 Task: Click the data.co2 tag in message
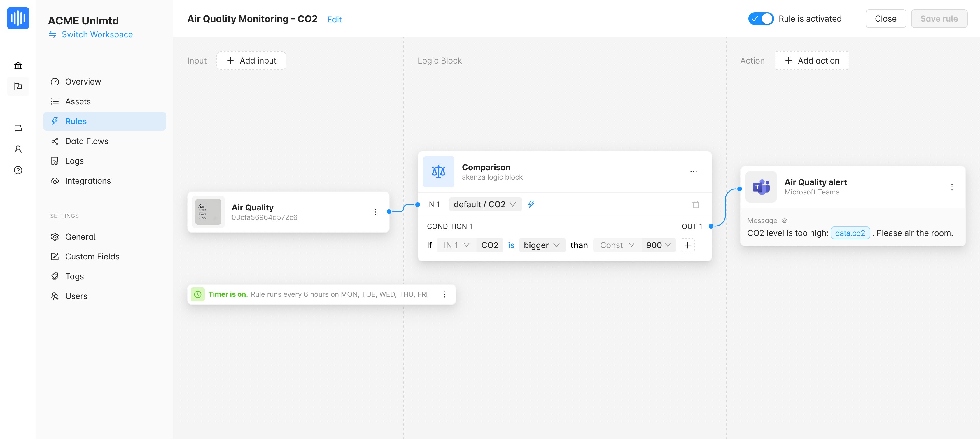pos(850,233)
